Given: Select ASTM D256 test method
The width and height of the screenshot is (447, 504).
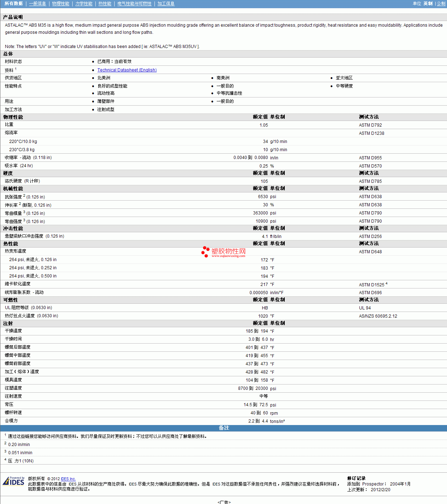Looking at the screenshot, I should pyautogui.click(x=370, y=237).
